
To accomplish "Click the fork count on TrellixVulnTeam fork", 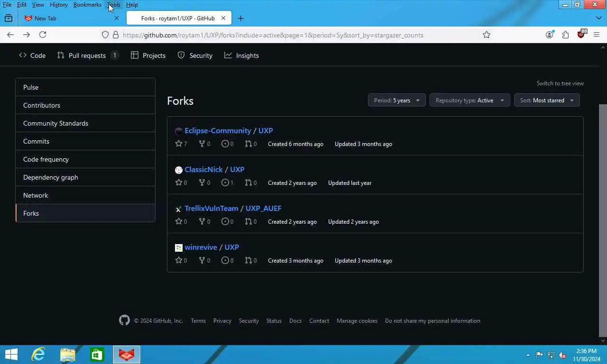I will pyautogui.click(x=204, y=221).
